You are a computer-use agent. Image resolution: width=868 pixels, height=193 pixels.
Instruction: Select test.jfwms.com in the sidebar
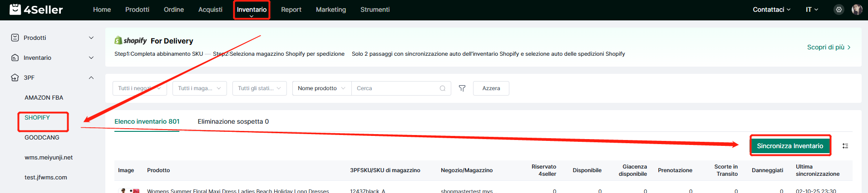(46, 177)
